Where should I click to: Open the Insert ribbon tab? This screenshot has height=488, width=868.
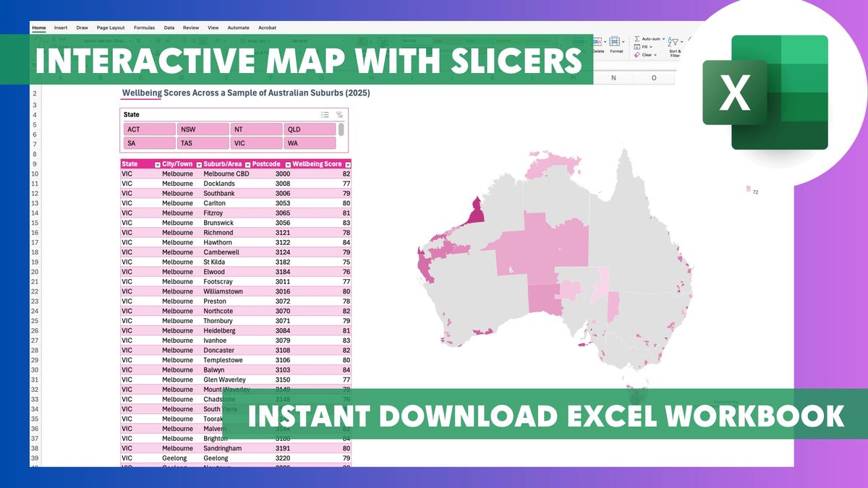pyautogui.click(x=61, y=27)
